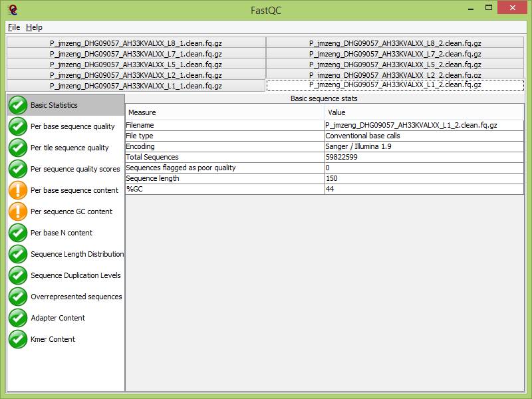Viewport: 532px width, 399px height.
Task: Select the File type measure cell
Action: [225, 136]
